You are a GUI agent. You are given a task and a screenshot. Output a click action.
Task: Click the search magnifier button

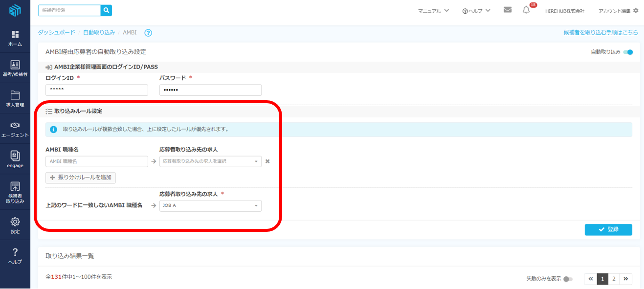(106, 10)
